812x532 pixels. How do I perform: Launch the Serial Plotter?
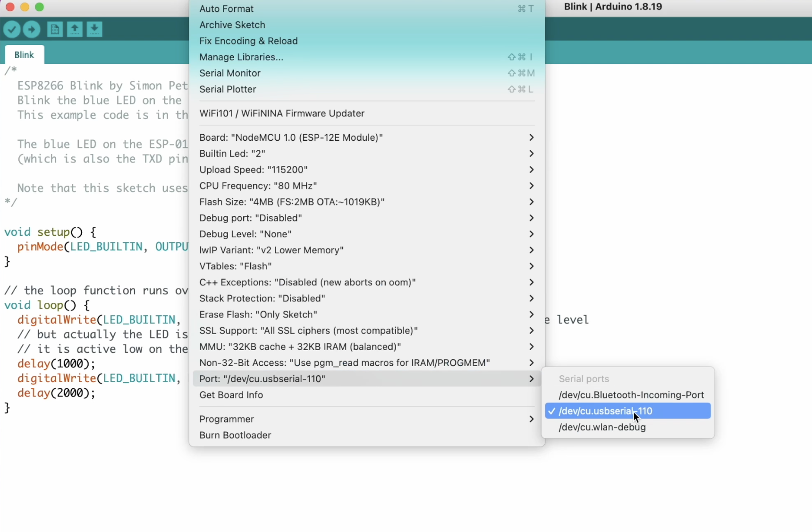tap(367, 89)
